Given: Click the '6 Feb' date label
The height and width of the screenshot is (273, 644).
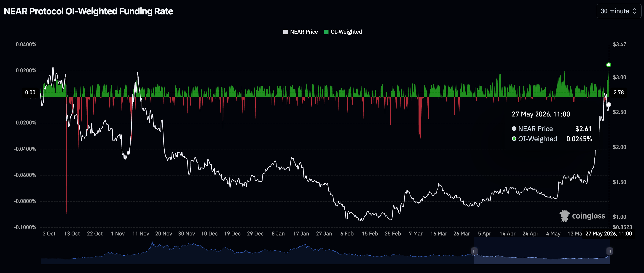Looking at the screenshot, I should tap(347, 233).
